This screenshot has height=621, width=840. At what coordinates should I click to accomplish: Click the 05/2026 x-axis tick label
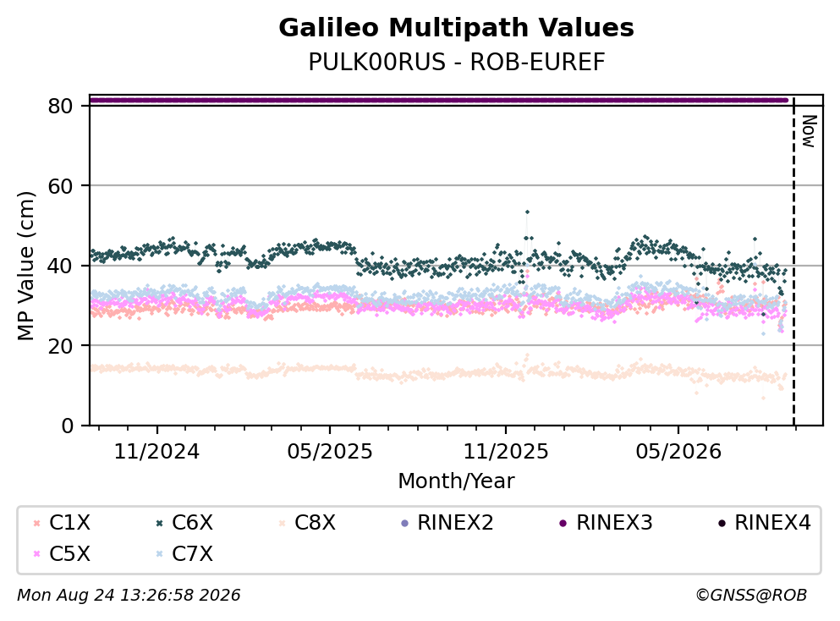[x=678, y=452]
